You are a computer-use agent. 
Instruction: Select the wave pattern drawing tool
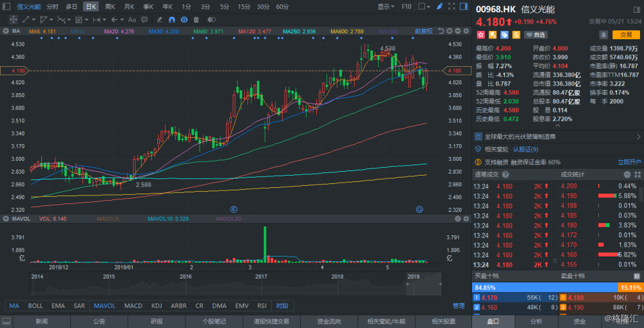coord(61,19)
